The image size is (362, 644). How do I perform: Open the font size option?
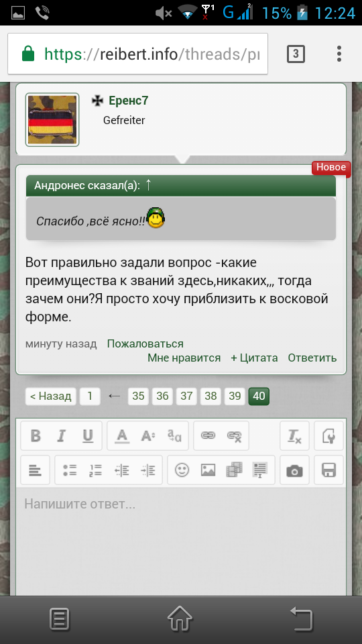[x=147, y=436]
